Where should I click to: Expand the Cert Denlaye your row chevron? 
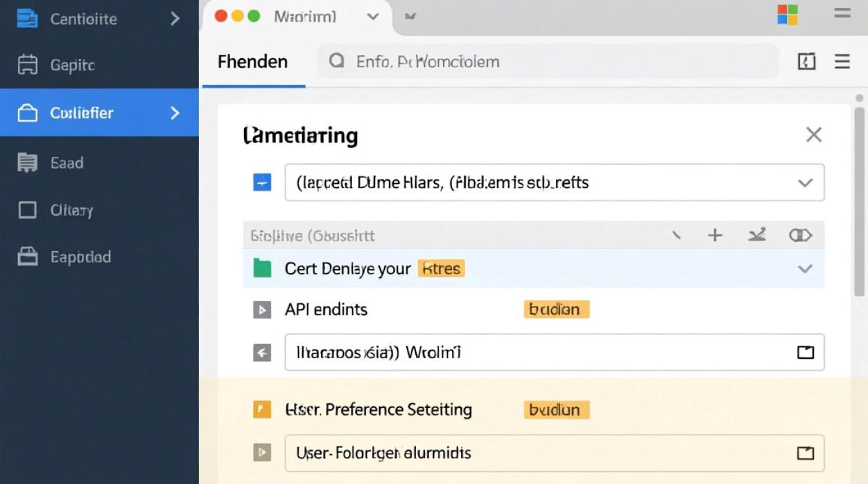point(805,268)
